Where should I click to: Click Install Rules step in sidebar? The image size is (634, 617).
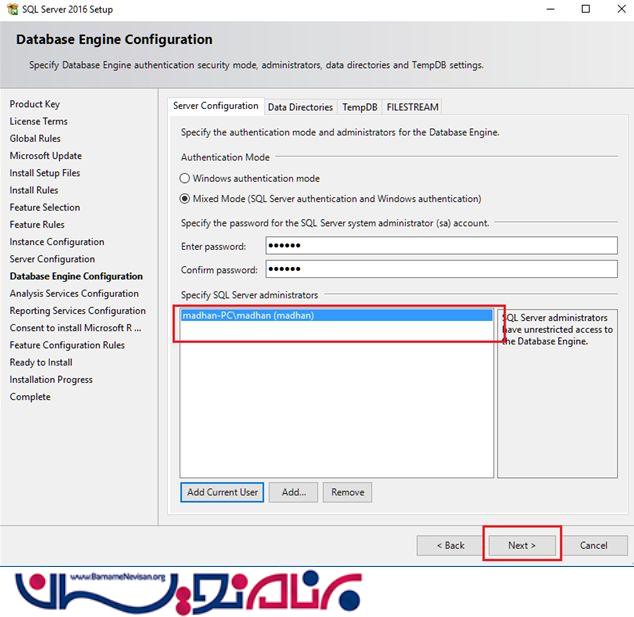[34, 190]
